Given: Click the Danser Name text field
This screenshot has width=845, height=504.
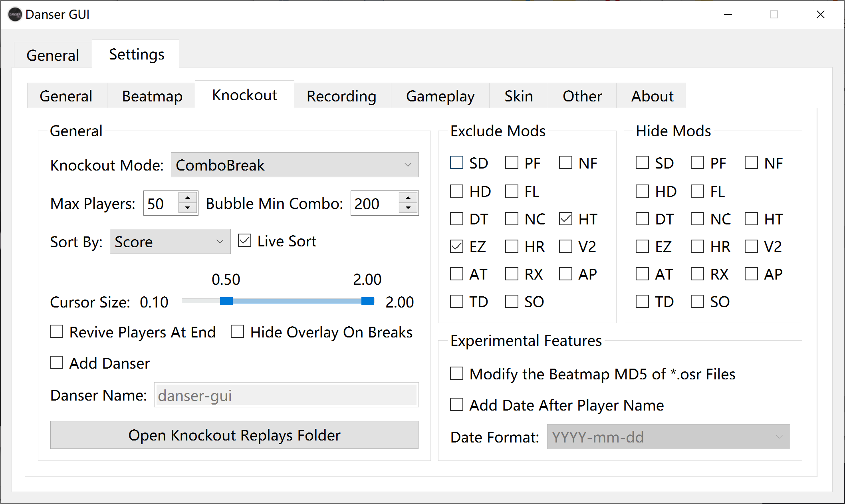Looking at the screenshot, I should point(286,395).
